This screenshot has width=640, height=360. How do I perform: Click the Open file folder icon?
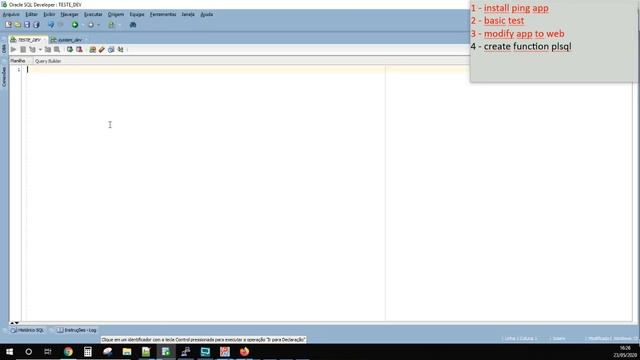18,25
